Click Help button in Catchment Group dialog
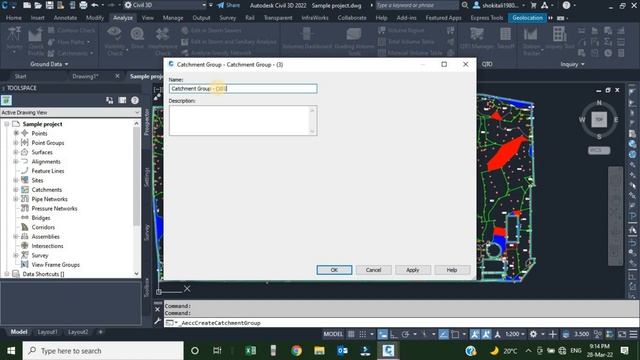Image resolution: width=640 pixels, height=360 pixels. 452,270
